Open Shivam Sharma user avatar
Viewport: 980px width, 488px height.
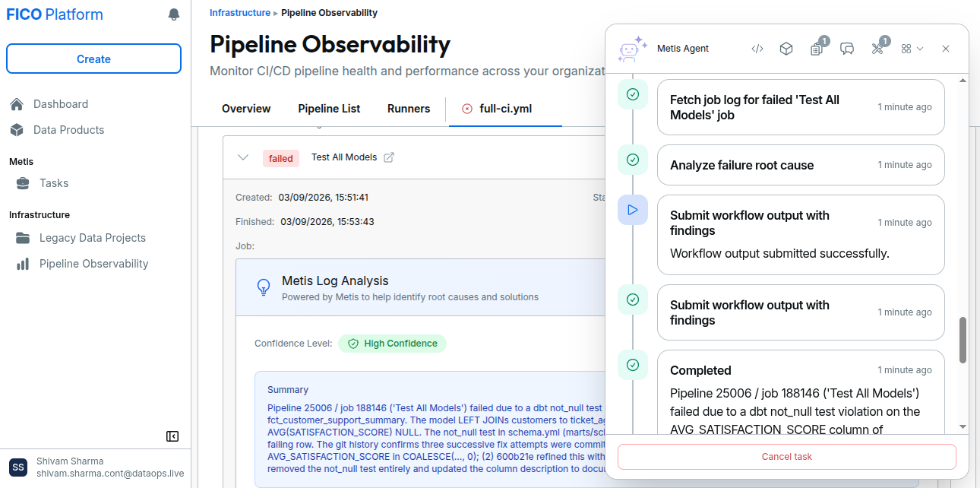[17, 467]
